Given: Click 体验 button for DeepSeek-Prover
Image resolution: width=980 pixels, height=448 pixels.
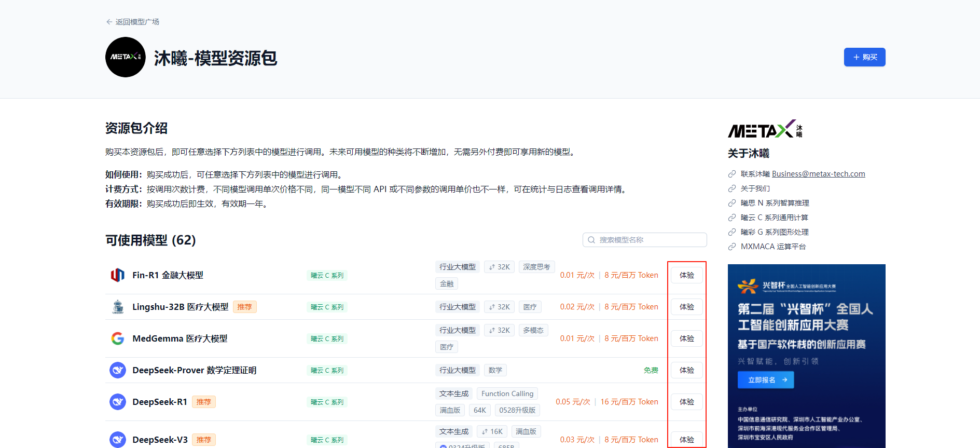Looking at the screenshot, I should tap(687, 370).
